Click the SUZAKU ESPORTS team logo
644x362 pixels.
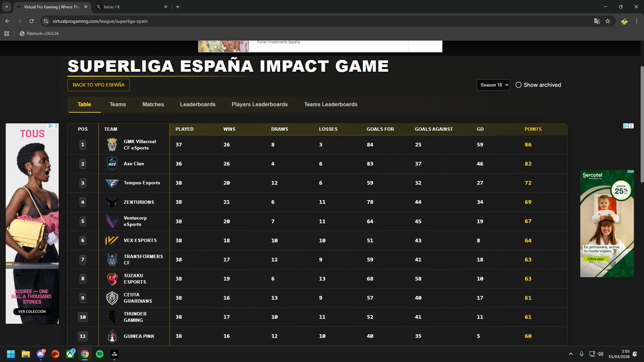(113, 279)
